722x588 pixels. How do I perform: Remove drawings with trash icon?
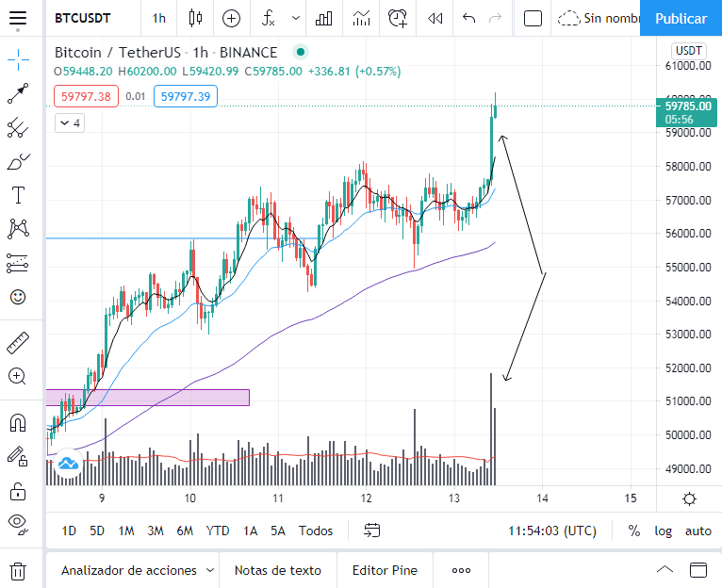pos(18,571)
